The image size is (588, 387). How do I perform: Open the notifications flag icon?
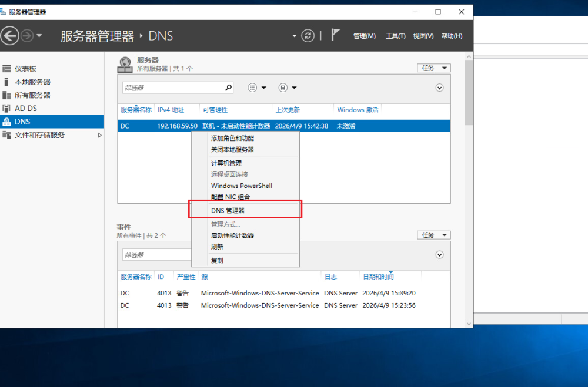pos(336,35)
